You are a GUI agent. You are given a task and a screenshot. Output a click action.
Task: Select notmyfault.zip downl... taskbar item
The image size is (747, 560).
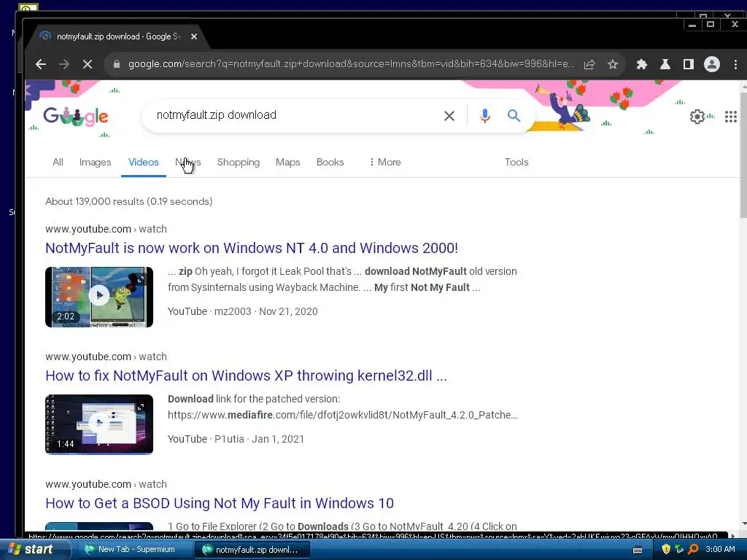coord(252,550)
